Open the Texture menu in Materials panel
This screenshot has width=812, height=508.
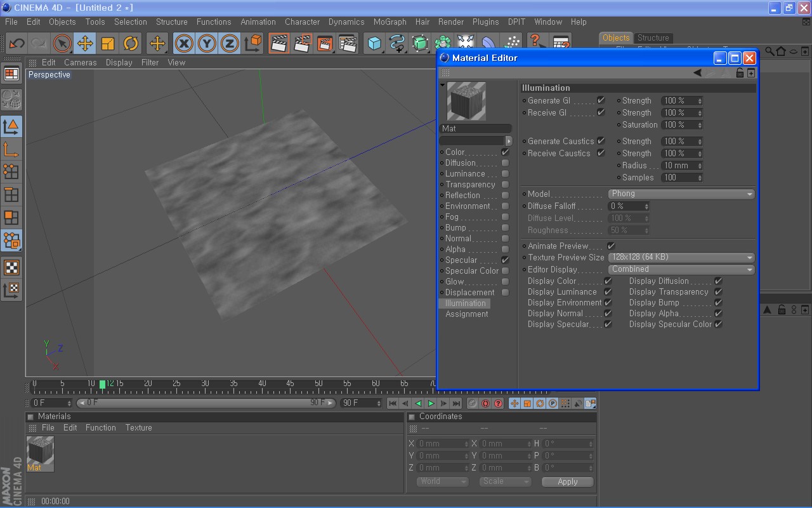click(x=138, y=428)
